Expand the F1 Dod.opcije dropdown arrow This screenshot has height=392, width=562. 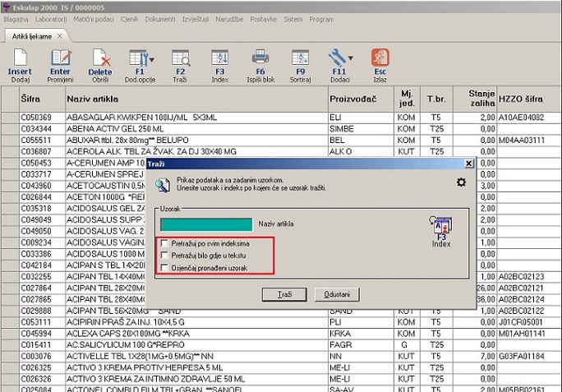tap(152, 59)
